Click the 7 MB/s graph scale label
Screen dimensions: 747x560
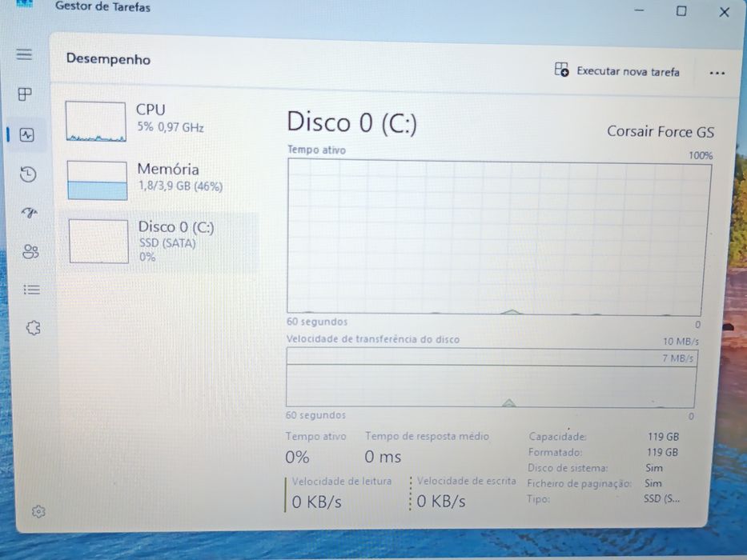coord(677,358)
